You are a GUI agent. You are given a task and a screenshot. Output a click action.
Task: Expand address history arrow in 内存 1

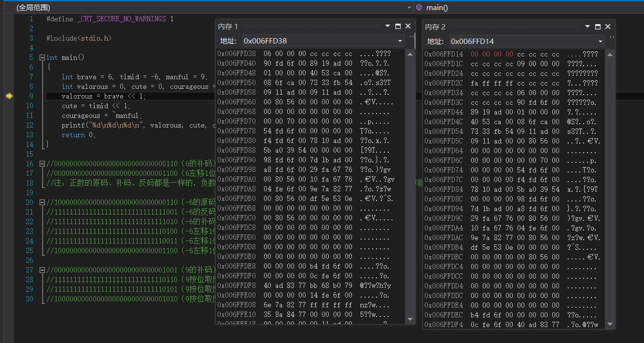pos(400,41)
